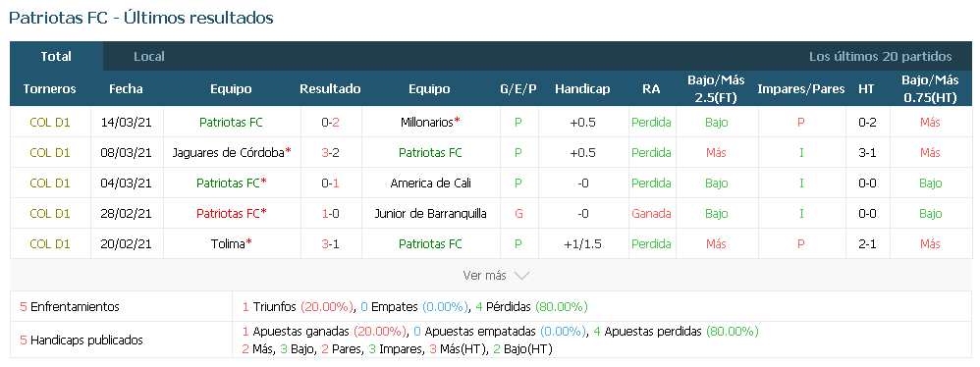Switch to the Local tab
Image resolution: width=980 pixels, height=367 pixels.
pyautogui.click(x=148, y=56)
